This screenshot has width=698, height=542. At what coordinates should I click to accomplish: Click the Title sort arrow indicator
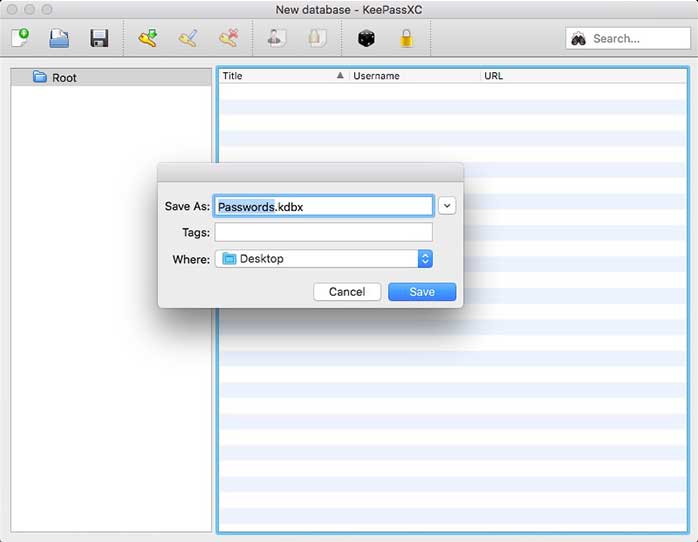click(340, 75)
